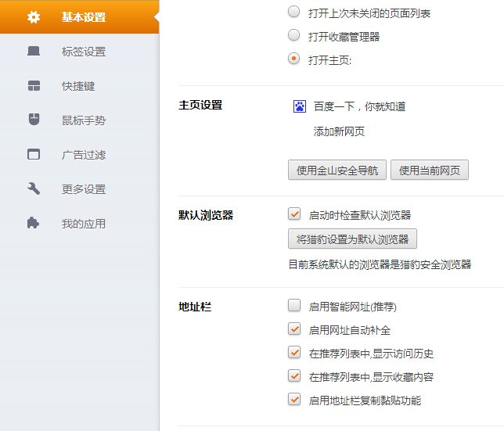Viewport: 504px width, 431px height.
Task: Click the puzzle piece icon beside 我的应用
Action: pyautogui.click(x=33, y=223)
